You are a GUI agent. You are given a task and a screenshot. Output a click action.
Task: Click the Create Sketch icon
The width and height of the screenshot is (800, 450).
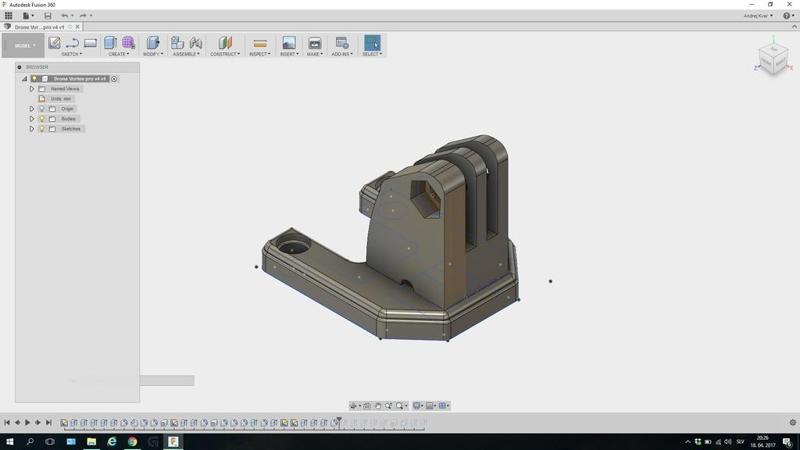[x=54, y=43]
